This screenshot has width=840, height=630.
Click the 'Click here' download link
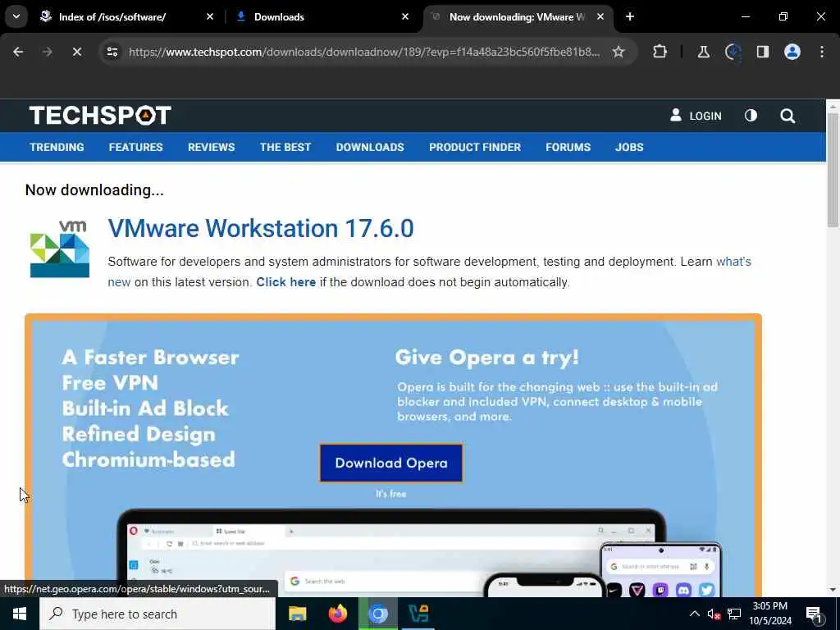pyautogui.click(x=285, y=282)
